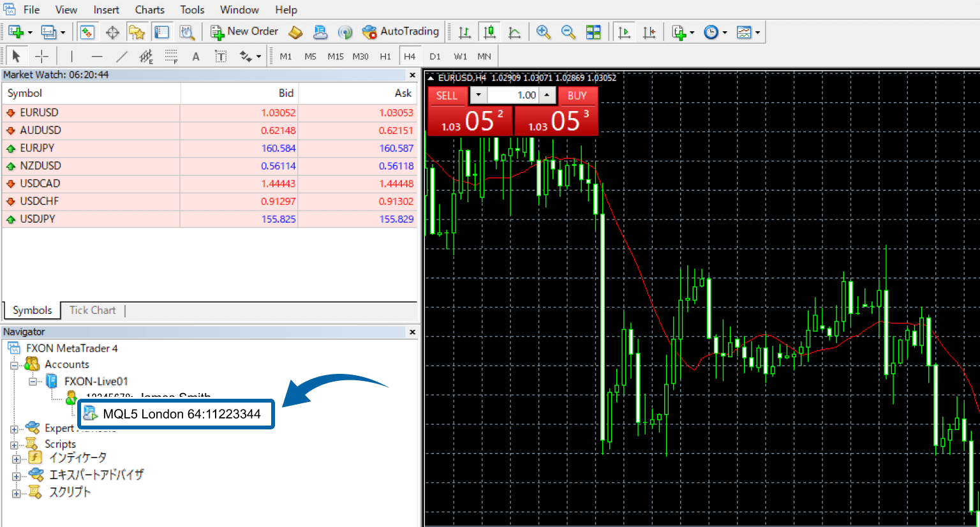Select the Equidistant Channel tool
This screenshot has height=527, width=980.
pyautogui.click(x=146, y=56)
